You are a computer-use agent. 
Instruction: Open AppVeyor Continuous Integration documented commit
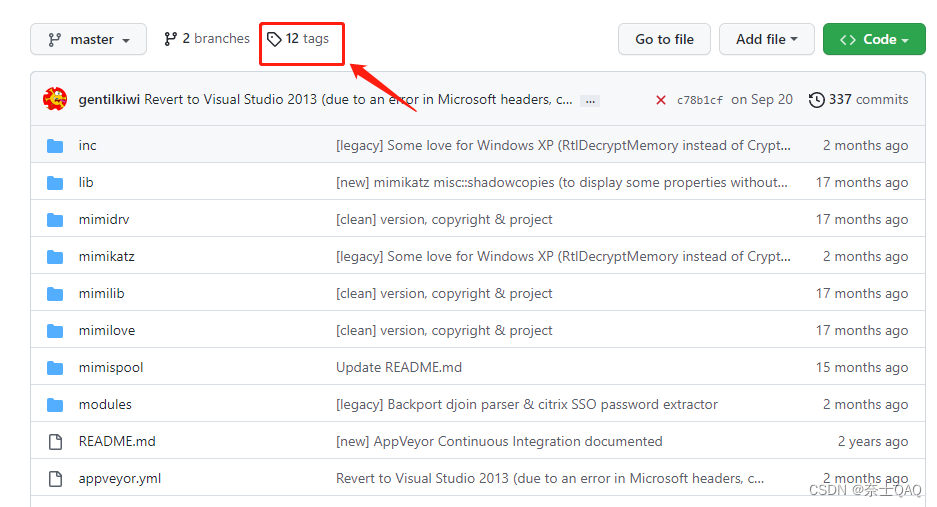(x=499, y=442)
